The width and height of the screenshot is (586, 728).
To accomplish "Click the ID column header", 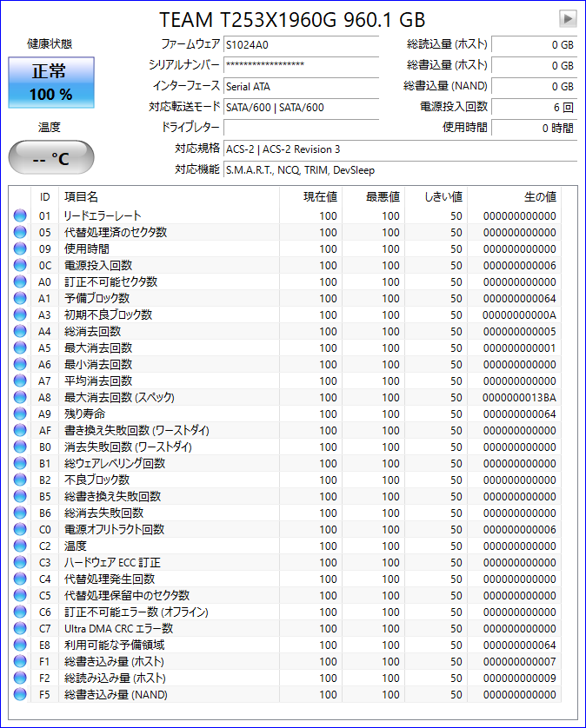I will click(x=44, y=197).
